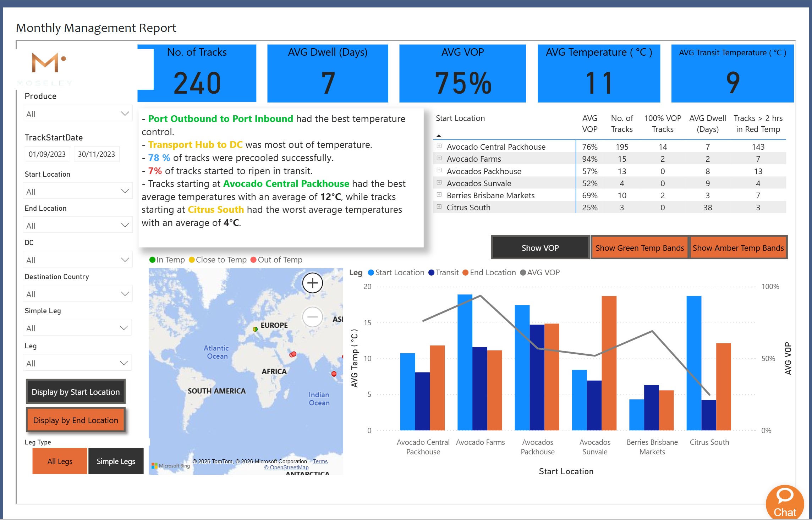
Task: Select the Simple Legs toggle
Action: click(116, 461)
